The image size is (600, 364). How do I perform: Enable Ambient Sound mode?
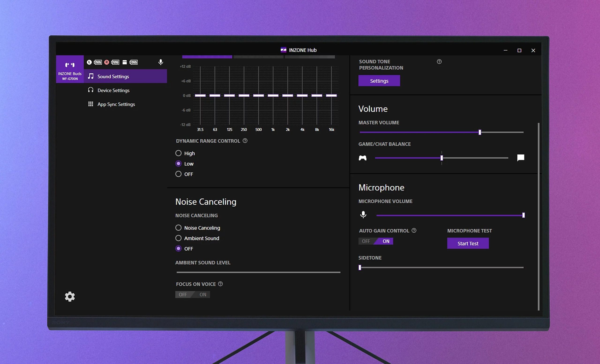coord(178,238)
